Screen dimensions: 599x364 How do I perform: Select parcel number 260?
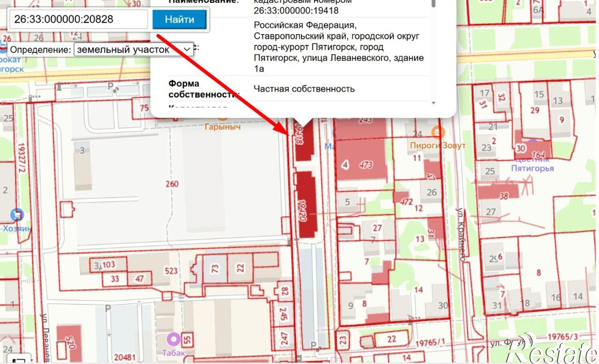pos(172,184)
